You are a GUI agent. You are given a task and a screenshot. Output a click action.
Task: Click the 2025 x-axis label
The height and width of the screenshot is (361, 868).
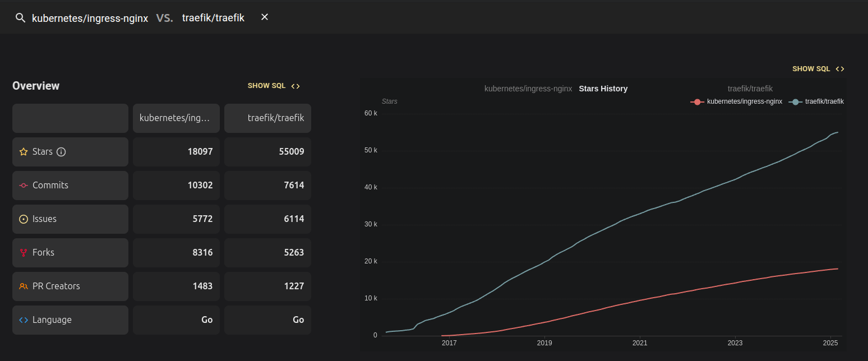[830, 343]
